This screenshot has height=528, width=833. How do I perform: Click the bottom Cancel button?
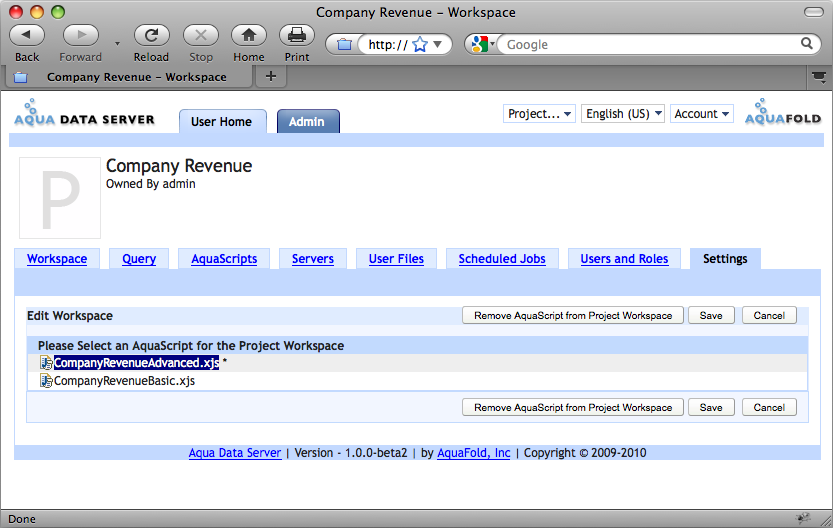769,407
